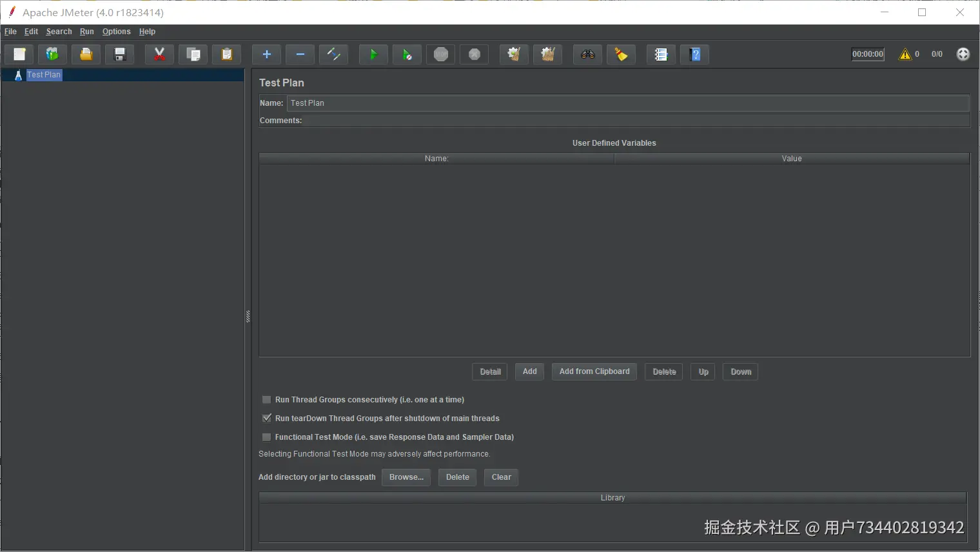Viewport: 980px width, 552px height.
Task: Click the Comments input field
Action: tap(636, 121)
